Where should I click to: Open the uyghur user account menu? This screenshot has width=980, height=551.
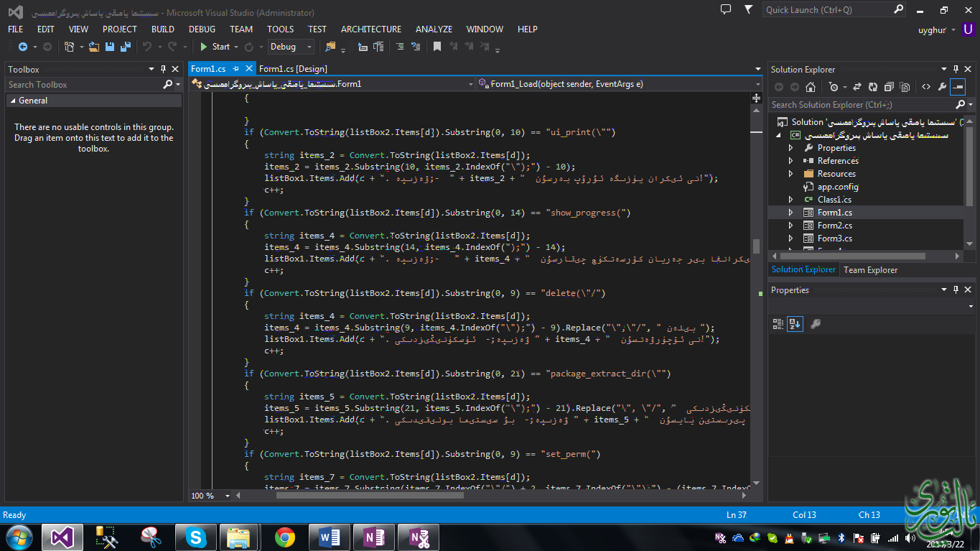937,29
